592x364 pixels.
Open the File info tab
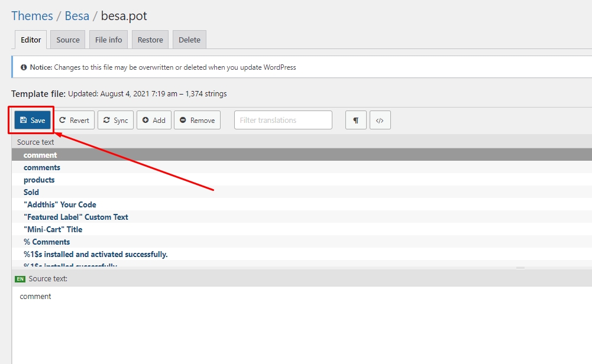pyautogui.click(x=109, y=40)
